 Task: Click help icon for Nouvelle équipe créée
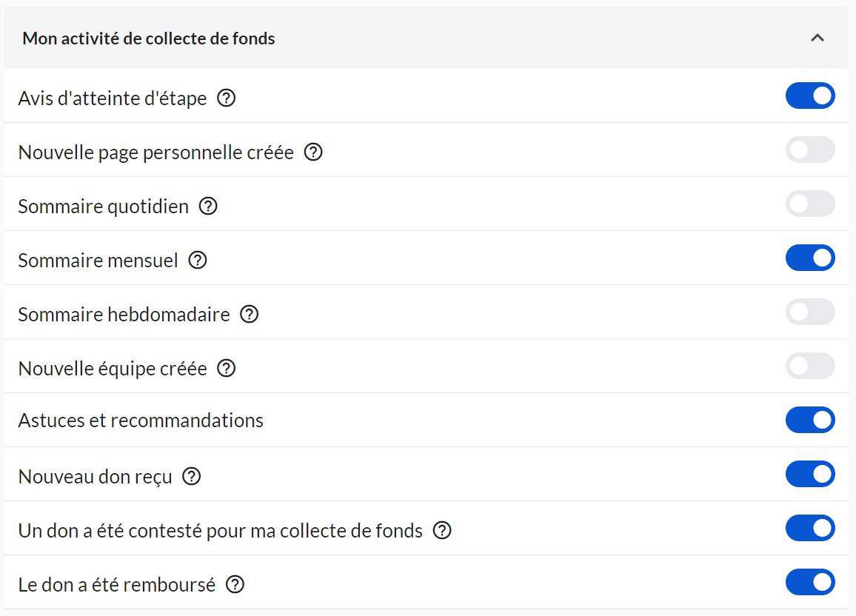[227, 368]
